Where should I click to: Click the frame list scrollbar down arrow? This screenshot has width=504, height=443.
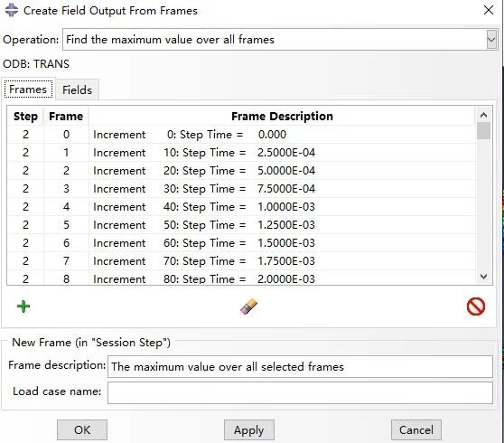coord(483,277)
